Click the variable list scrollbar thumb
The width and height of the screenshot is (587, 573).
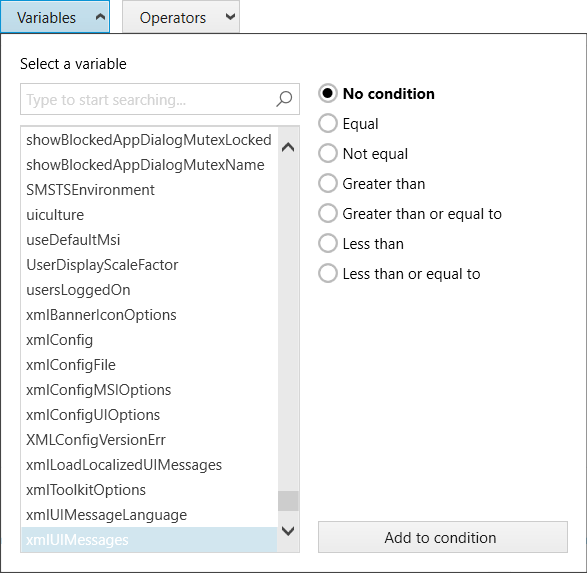pos(288,501)
